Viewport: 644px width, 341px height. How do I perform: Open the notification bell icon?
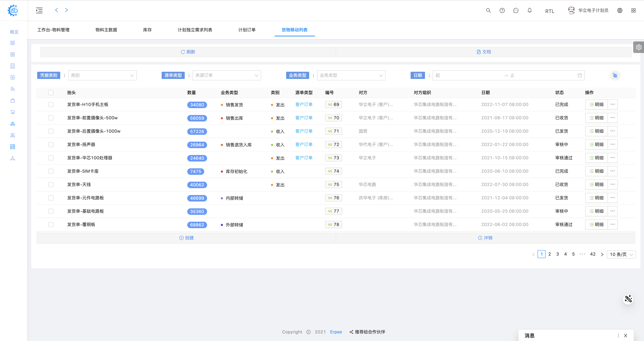pos(529,10)
